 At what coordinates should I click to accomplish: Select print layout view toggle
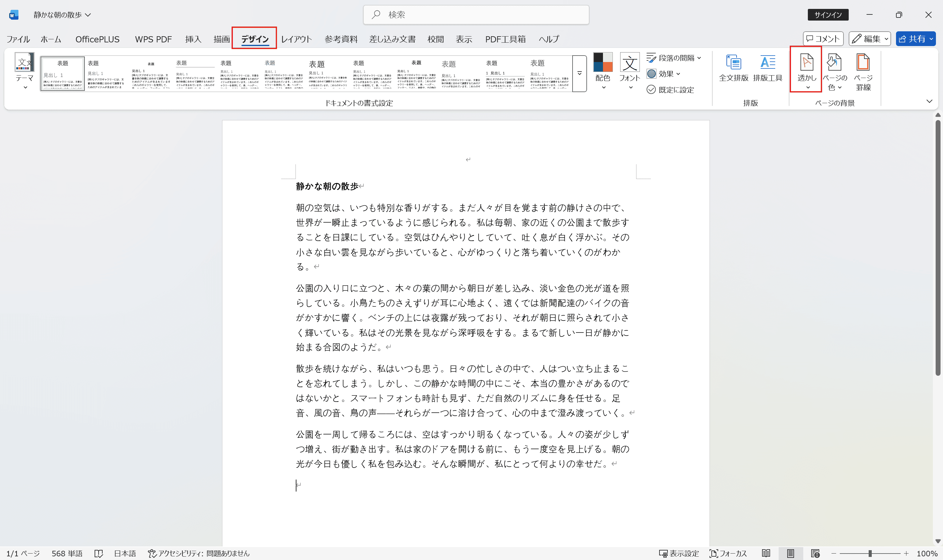(x=791, y=553)
